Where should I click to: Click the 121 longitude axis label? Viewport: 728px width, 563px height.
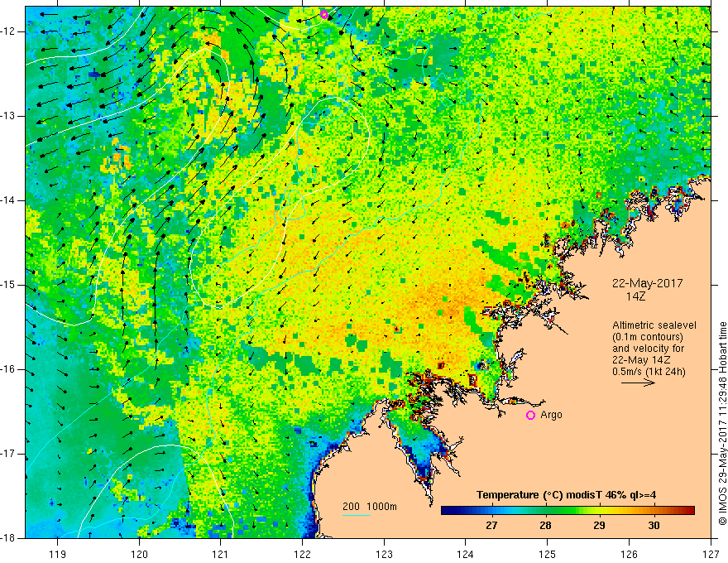(221, 554)
